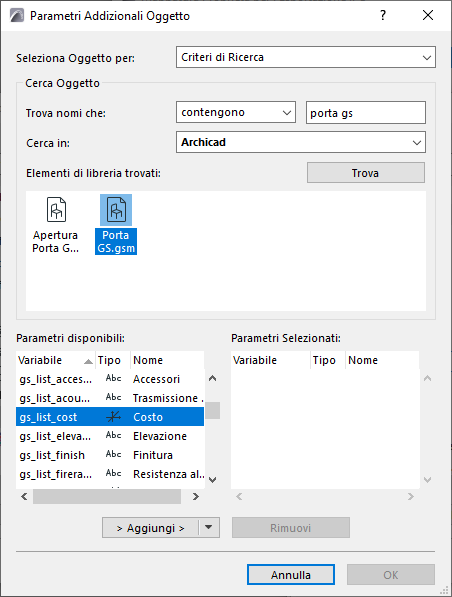452x597 pixels.
Task: Click Nome header in Parametri Selezionati
Action: click(382, 360)
